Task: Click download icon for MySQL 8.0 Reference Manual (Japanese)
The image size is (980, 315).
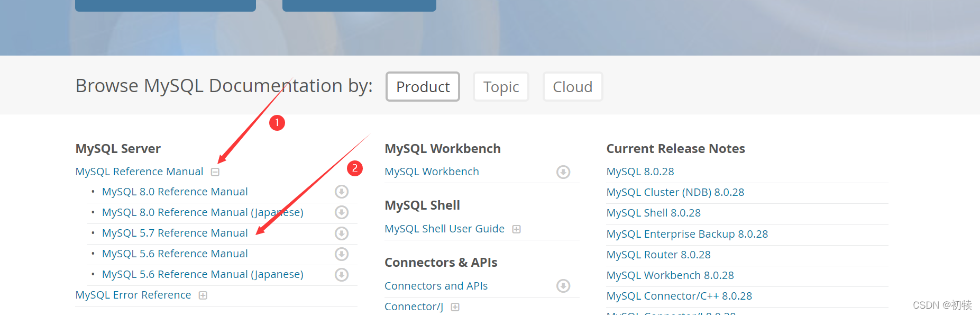Action: pos(342,212)
